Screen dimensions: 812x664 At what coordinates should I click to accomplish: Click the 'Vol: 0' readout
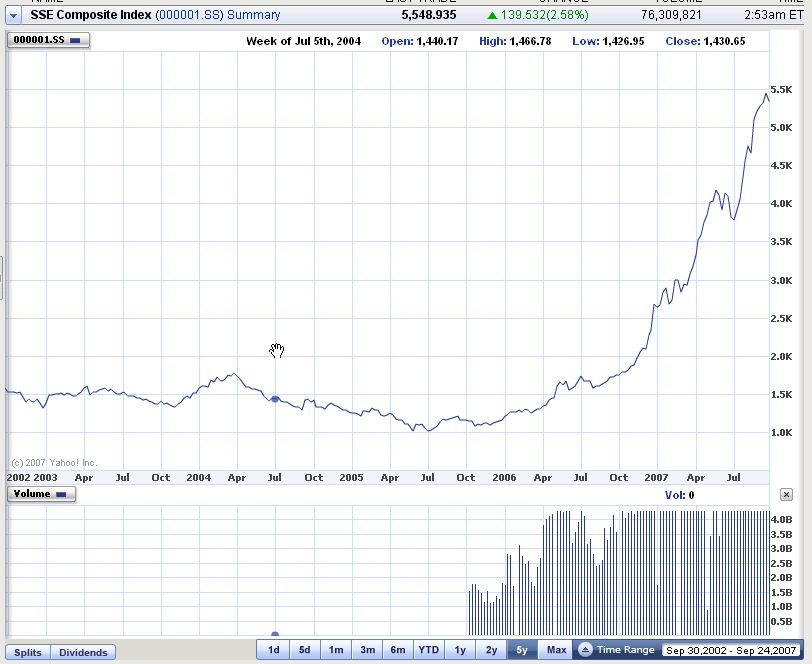[x=679, y=495]
